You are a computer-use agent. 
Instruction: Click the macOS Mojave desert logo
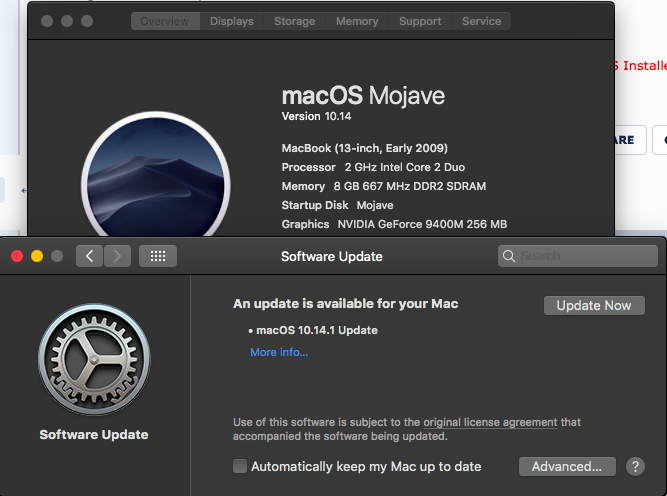point(156,174)
